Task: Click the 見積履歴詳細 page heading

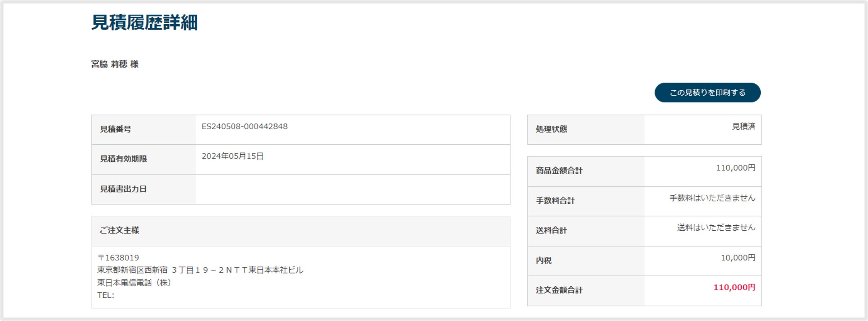Action: point(144,22)
